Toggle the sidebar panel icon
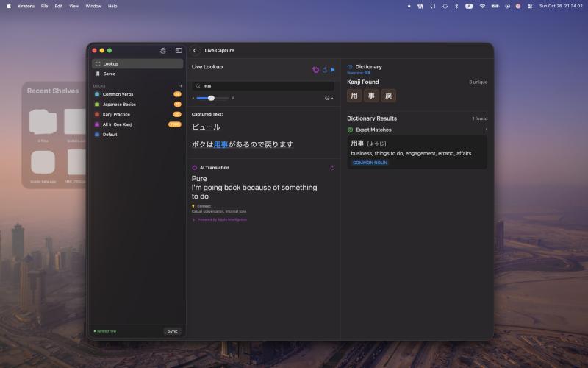 (x=179, y=50)
